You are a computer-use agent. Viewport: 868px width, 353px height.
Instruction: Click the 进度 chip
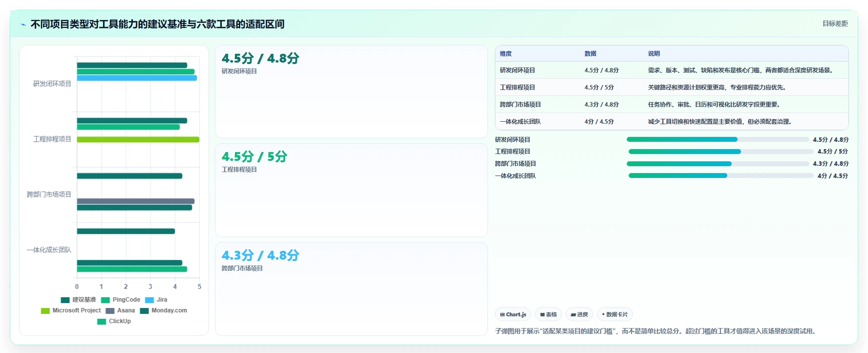[579, 314]
